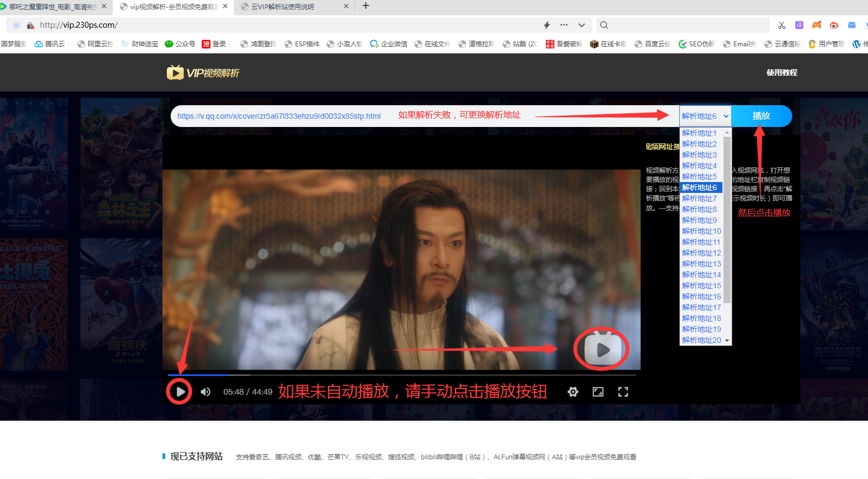Open the 吾爱破解 bookmark
868x479 pixels.
coord(564,44)
